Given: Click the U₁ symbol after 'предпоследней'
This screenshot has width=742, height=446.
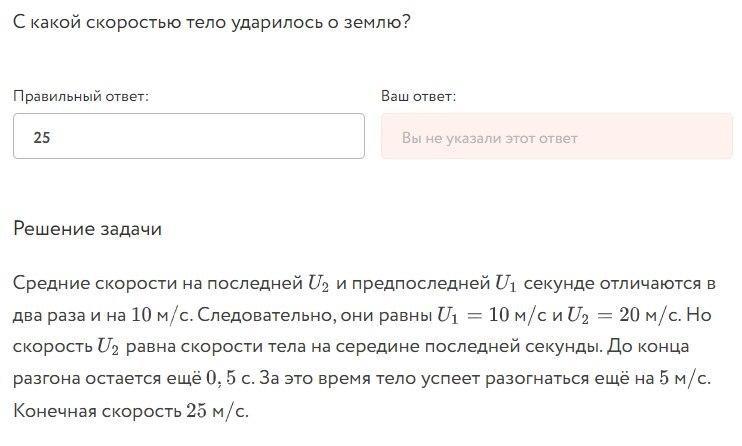Looking at the screenshot, I should click(x=506, y=284).
